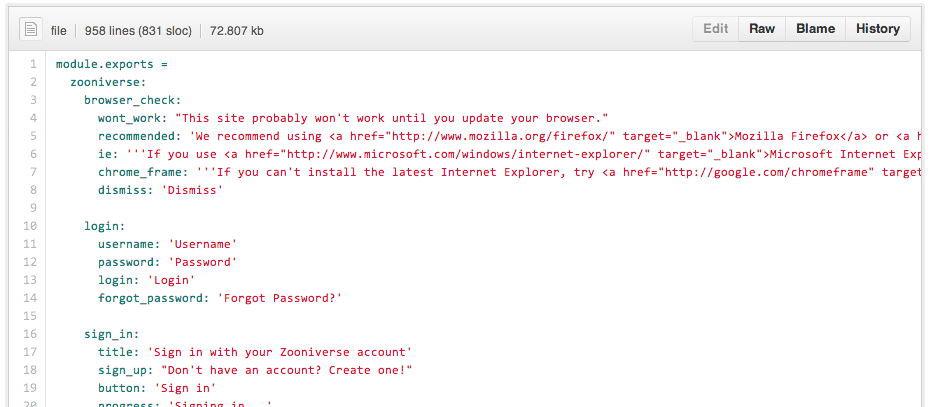The image size is (931, 407).
Task: Open the Raw file view
Action: pyautogui.click(x=762, y=29)
